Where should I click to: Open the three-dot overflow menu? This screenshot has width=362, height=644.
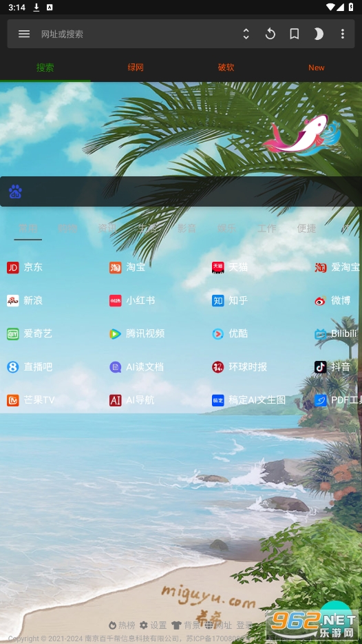[343, 34]
